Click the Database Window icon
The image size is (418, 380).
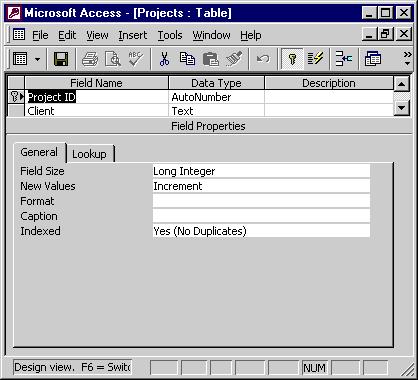tap(373, 59)
